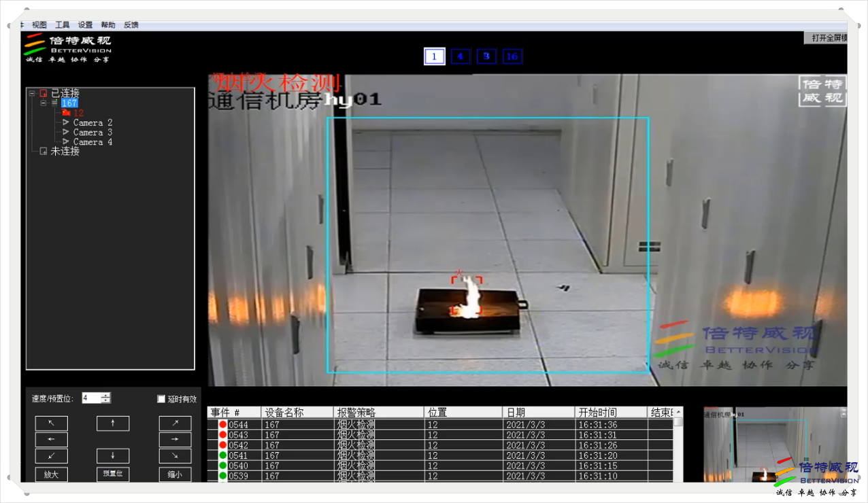Open the event snapshot thumbnail preview
This screenshot has height=503, width=868.
[775, 445]
